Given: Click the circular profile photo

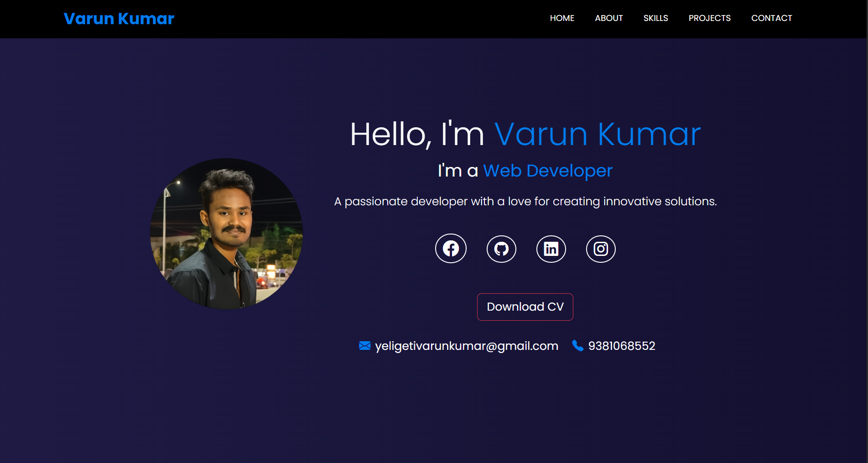Looking at the screenshot, I should (x=227, y=234).
